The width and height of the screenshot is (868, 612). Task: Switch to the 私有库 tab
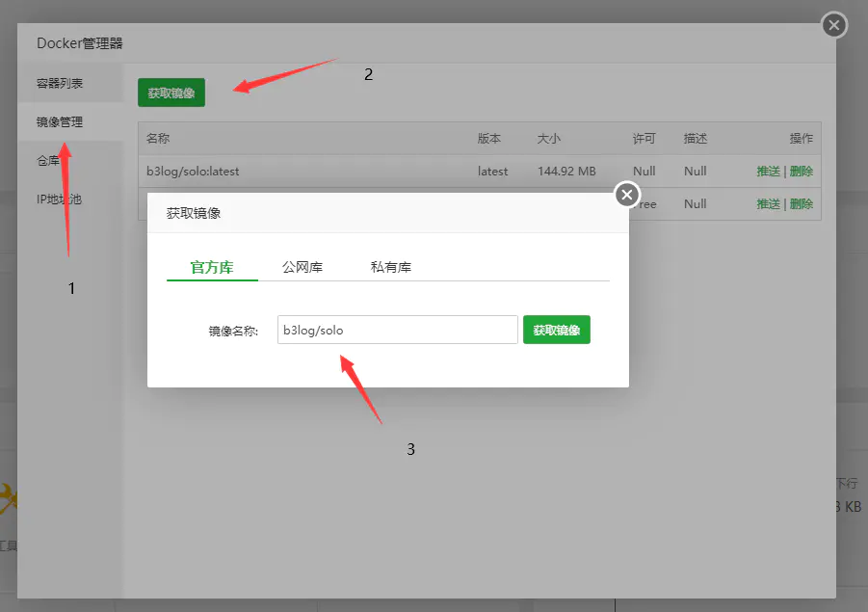pyautogui.click(x=391, y=268)
